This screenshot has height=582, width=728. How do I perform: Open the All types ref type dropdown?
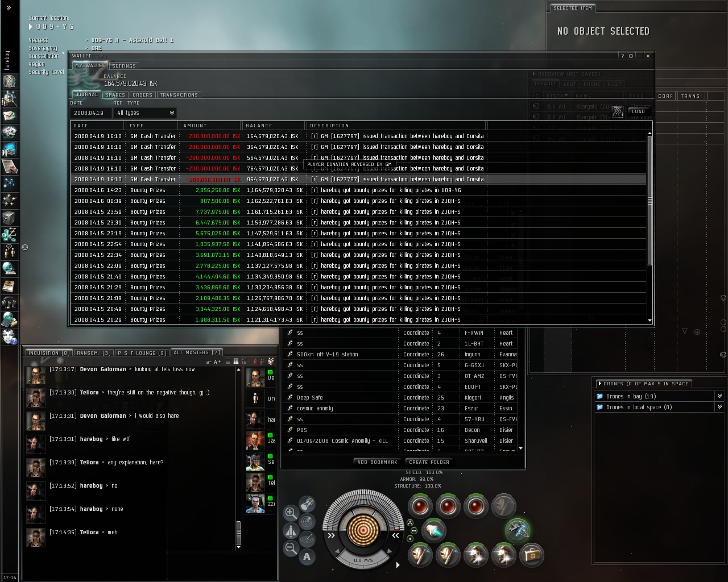pyautogui.click(x=146, y=113)
